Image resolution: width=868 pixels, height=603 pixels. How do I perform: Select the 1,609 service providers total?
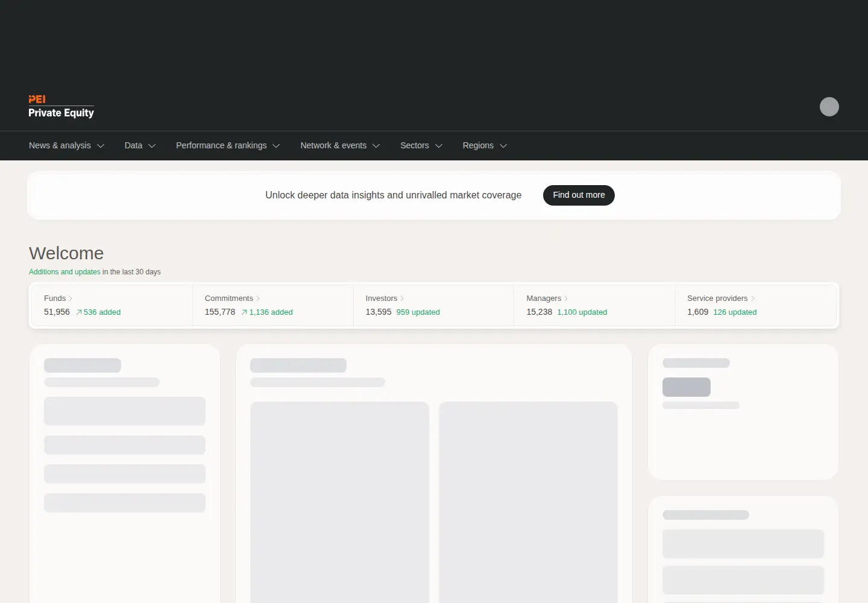[697, 312]
